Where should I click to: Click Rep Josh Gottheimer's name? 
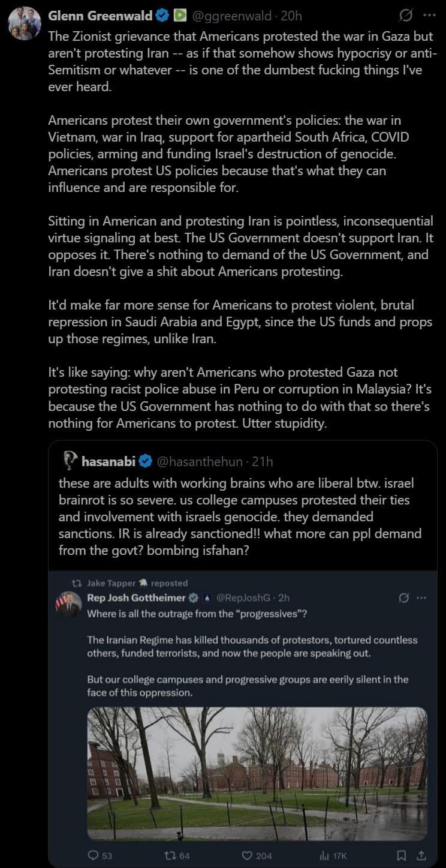(x=136, y=597)
